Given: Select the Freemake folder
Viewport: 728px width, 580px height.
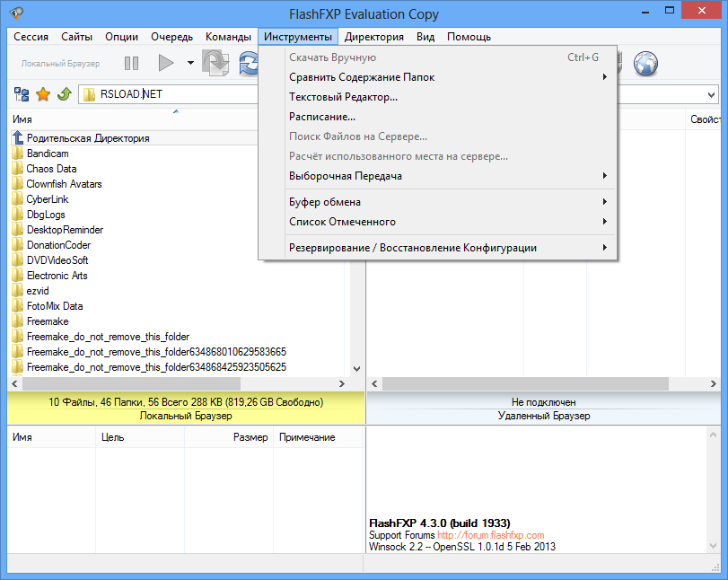Looking at the screenshot, I should pyautogui.click(x=41, y=321).
